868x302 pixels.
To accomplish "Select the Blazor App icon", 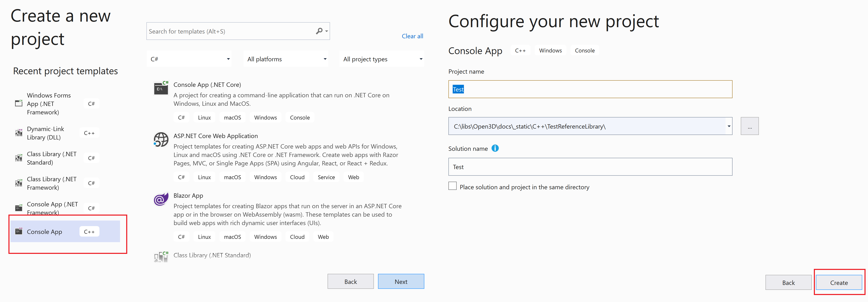I will [161, 199].
